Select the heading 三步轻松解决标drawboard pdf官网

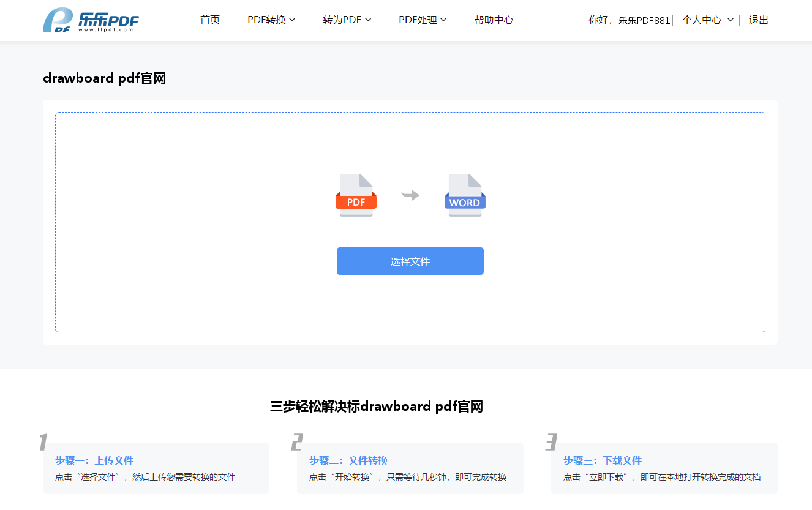pyautogui.click(x=377, y=407)
